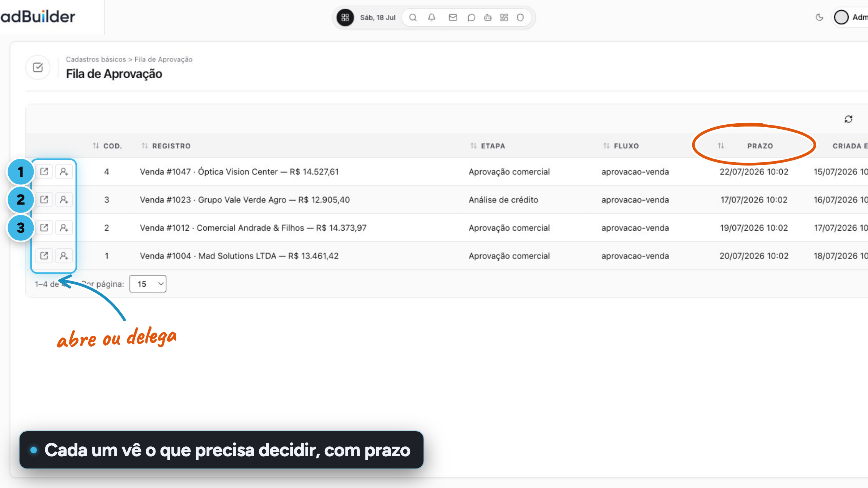Click the deadline '20/07/2026 10:02' cell
The width and height of the screenshot is (868, 488).
(x=754, y=256)
